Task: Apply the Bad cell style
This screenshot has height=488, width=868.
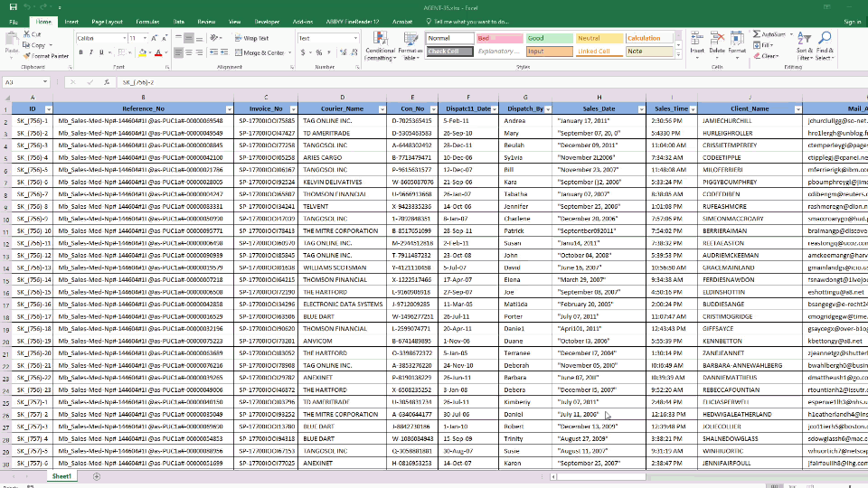Action: tap(499, 38)
